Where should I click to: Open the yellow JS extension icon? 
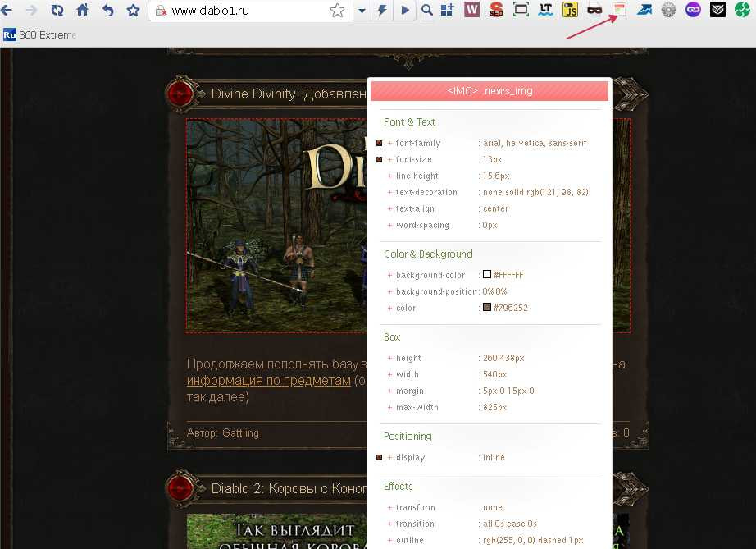pos(570,9)
